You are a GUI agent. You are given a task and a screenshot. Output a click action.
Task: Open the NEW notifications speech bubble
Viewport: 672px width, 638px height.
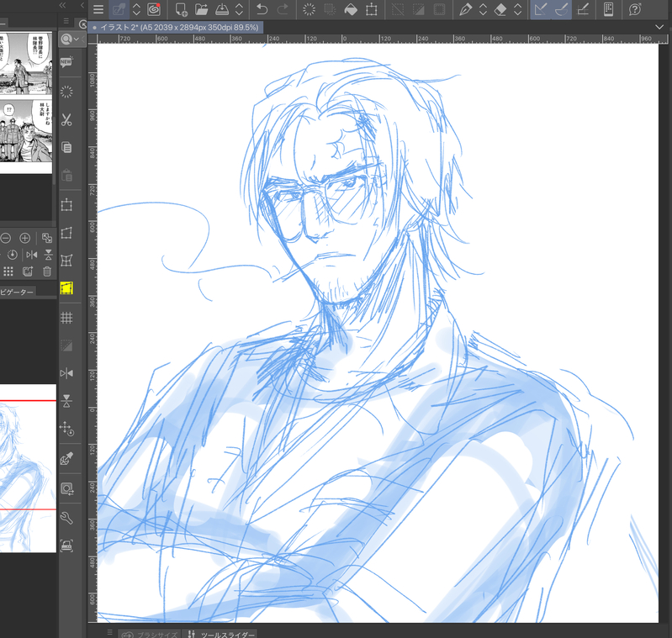[66, 62]
